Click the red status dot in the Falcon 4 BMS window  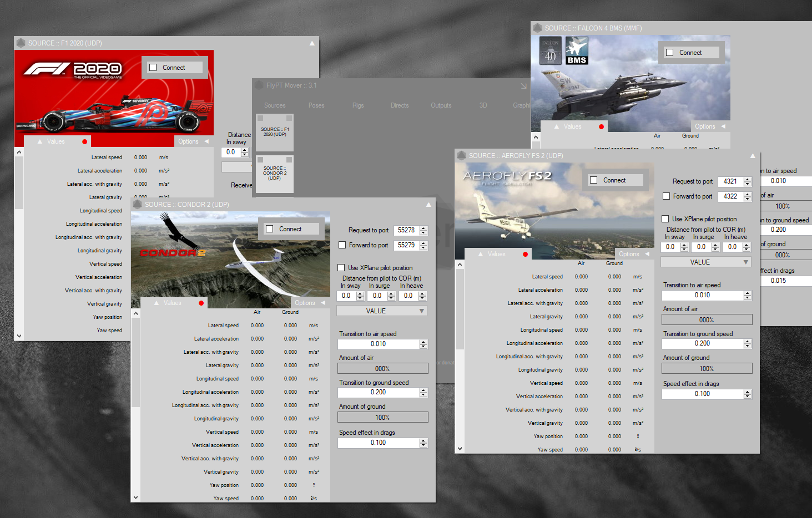[x=601, y=126]
